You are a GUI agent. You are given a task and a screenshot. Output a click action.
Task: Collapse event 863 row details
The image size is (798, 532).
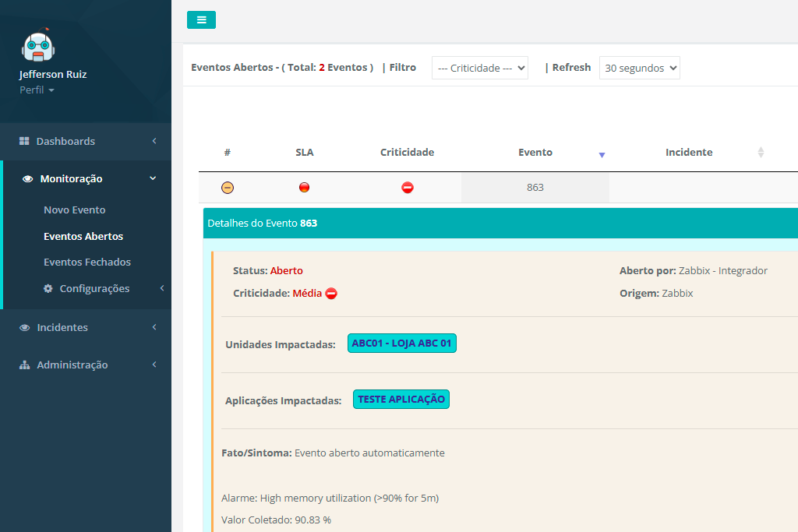(x=228, y=188)
